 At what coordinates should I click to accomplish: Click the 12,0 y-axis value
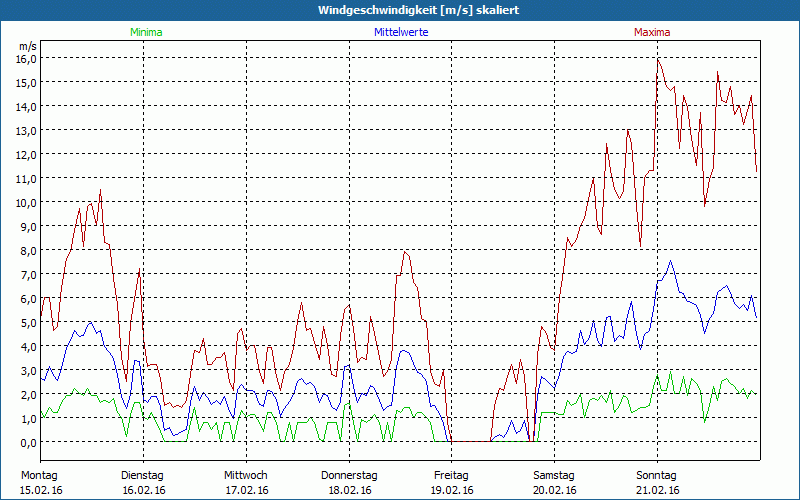pyautogui.click(x=28, y=154)
